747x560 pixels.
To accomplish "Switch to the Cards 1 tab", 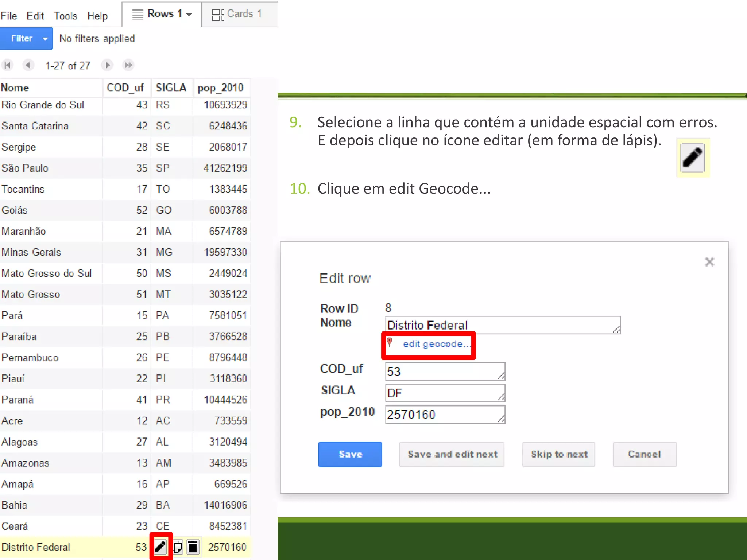I will point(240,14).
